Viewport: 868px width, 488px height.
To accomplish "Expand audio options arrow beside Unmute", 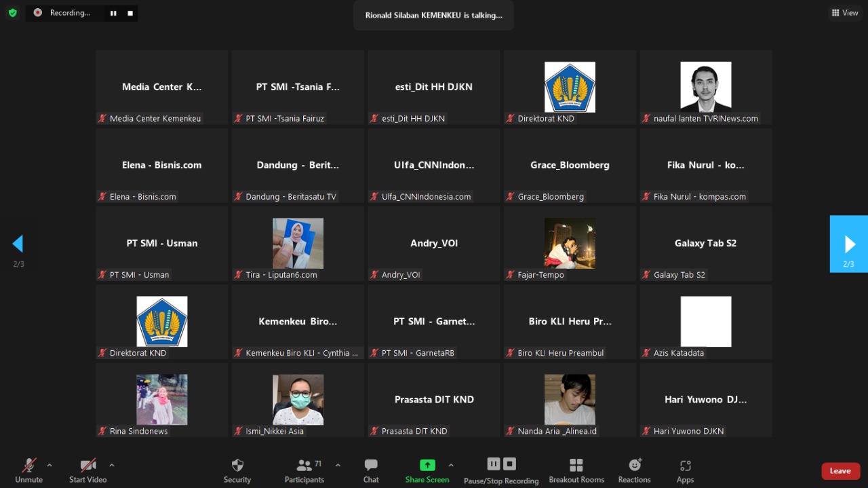I will 50,465.
